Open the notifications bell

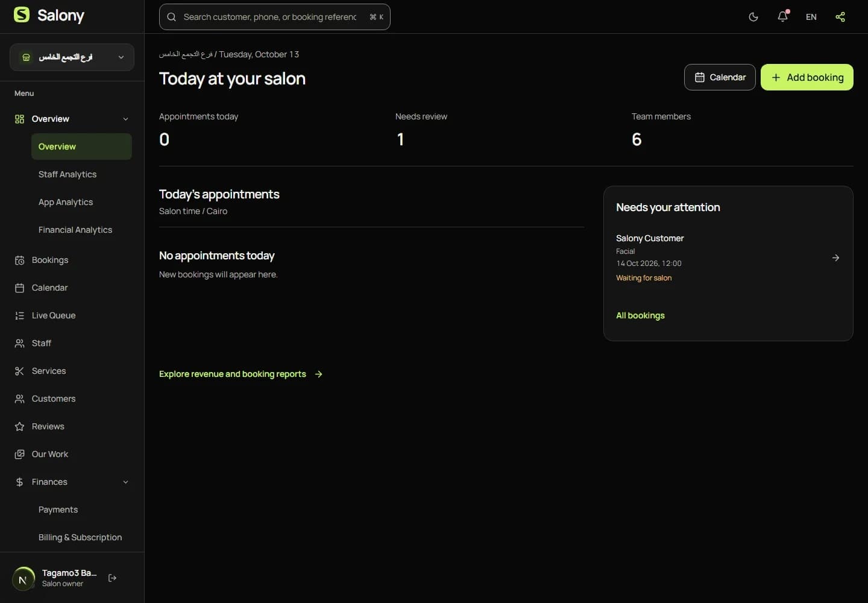(782, 17)
